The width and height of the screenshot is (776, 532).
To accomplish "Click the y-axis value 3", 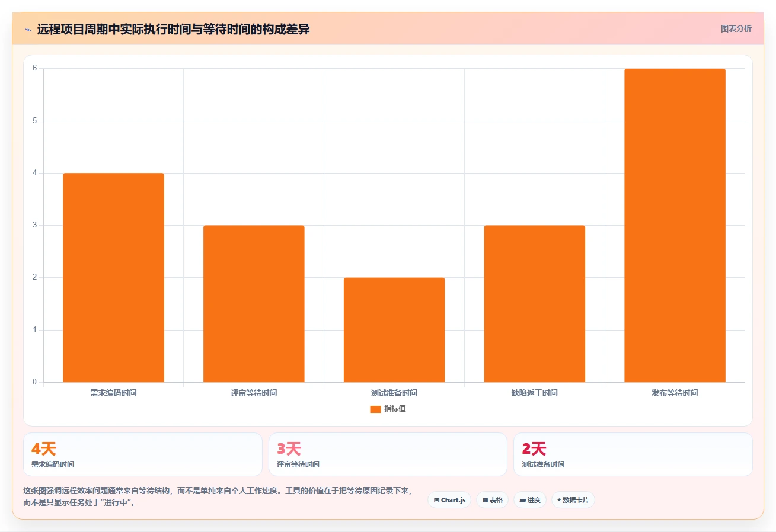I will (x=35, y=225).
